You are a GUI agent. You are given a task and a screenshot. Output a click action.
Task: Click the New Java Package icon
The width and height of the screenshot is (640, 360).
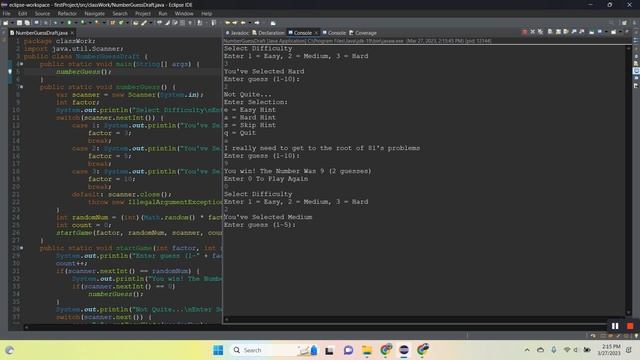[112, 23]
